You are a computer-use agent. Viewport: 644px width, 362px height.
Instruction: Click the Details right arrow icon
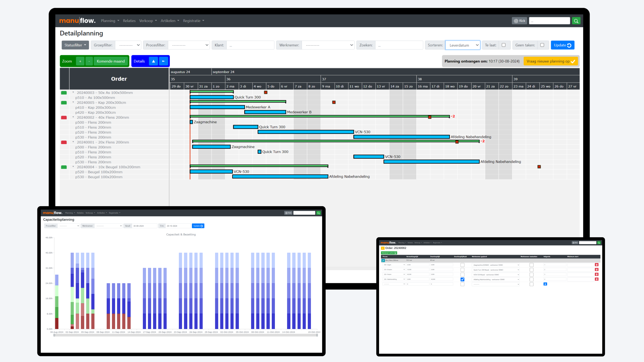pos(164,61)
